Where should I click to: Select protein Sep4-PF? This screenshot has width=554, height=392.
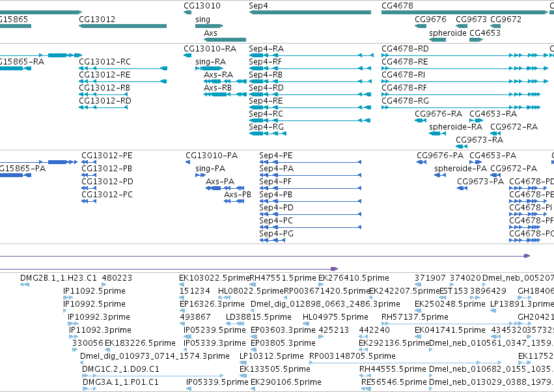[x=311, y=188]
